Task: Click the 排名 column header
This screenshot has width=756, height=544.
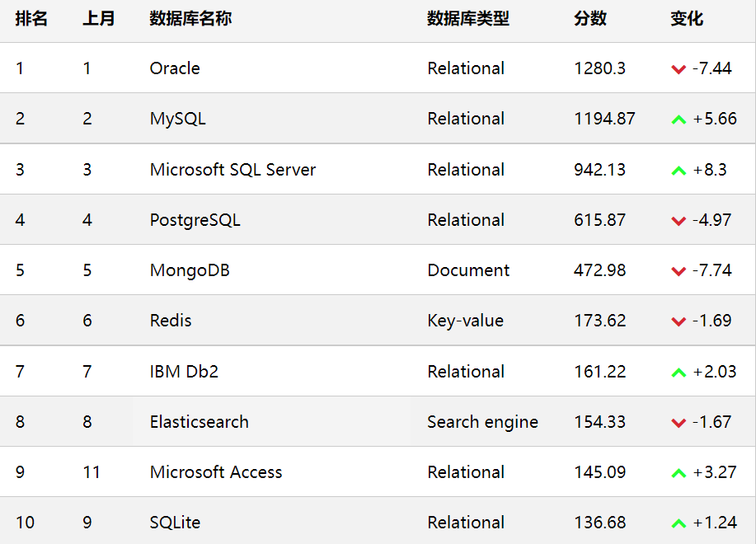Action: [31, 19]
